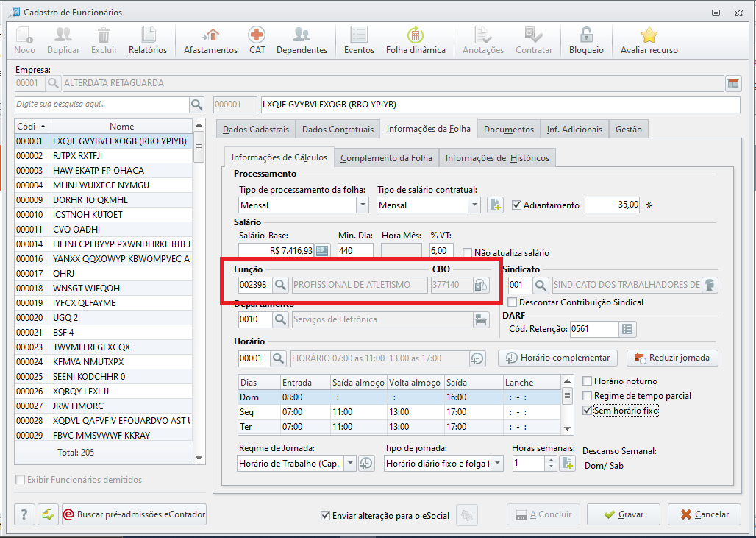The image size is (756, 538).
Task: Open Afastamentos from the toolbar
Action: coord(211,40)
